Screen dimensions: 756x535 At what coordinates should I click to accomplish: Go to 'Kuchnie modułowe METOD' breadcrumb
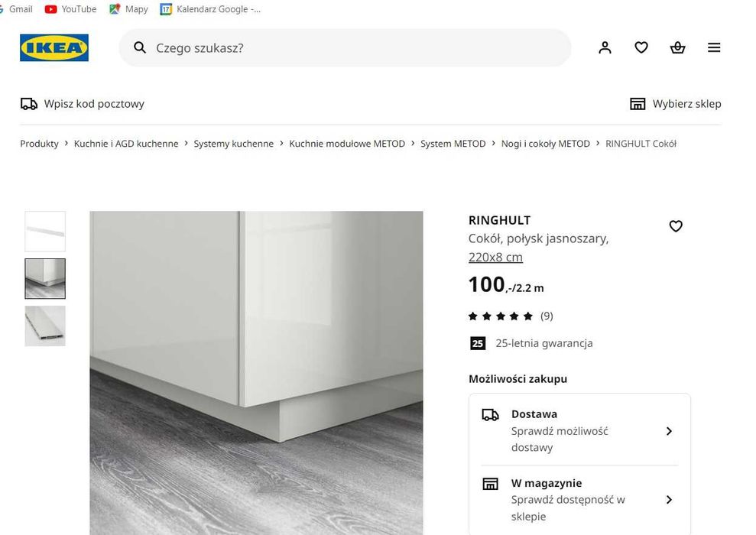pyautogui.click(x=347, y=144)
